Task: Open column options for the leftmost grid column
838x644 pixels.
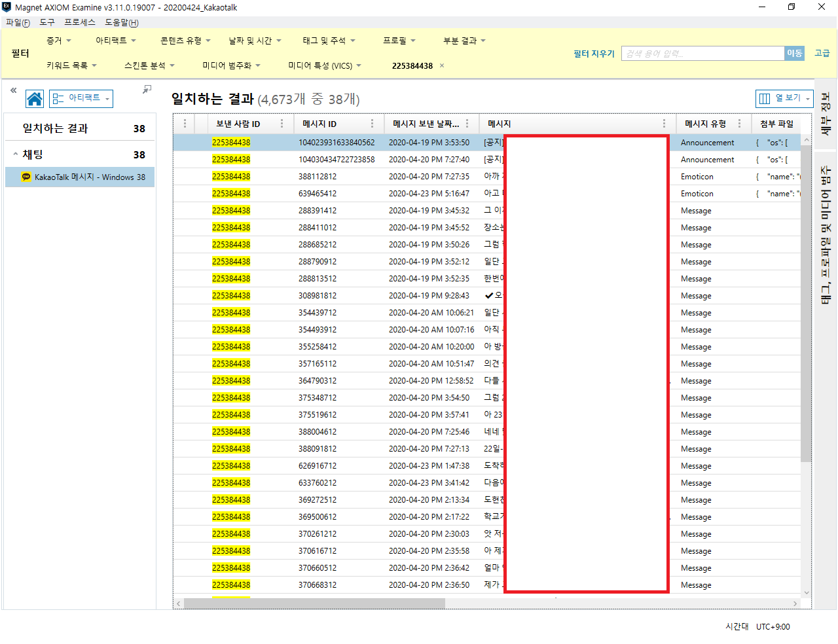Action: tap(185, 124)
